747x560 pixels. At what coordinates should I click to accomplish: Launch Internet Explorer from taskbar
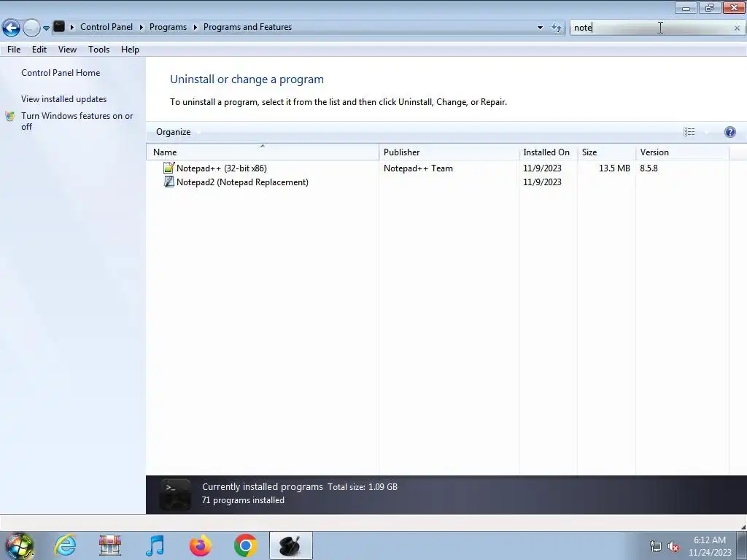coord(65,545)
